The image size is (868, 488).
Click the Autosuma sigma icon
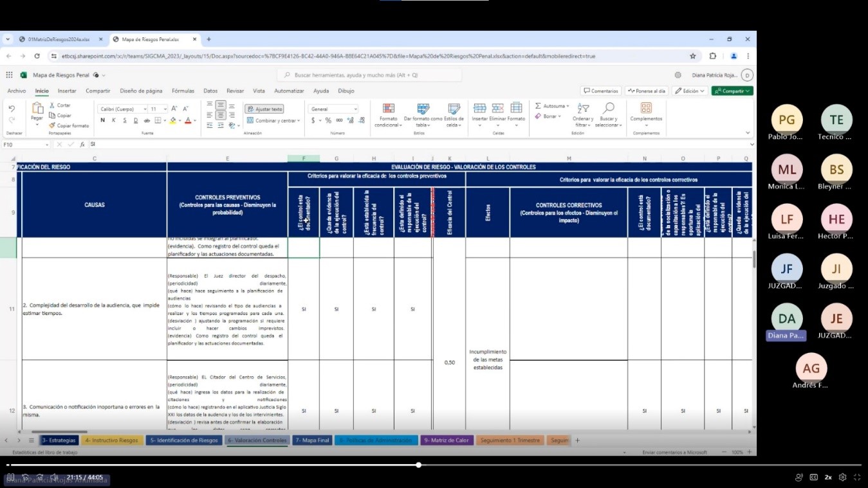[538, 105]
